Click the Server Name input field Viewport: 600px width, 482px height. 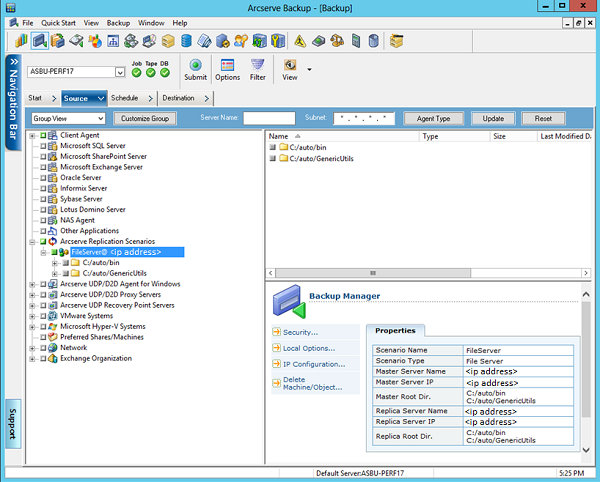click(269, 118)
